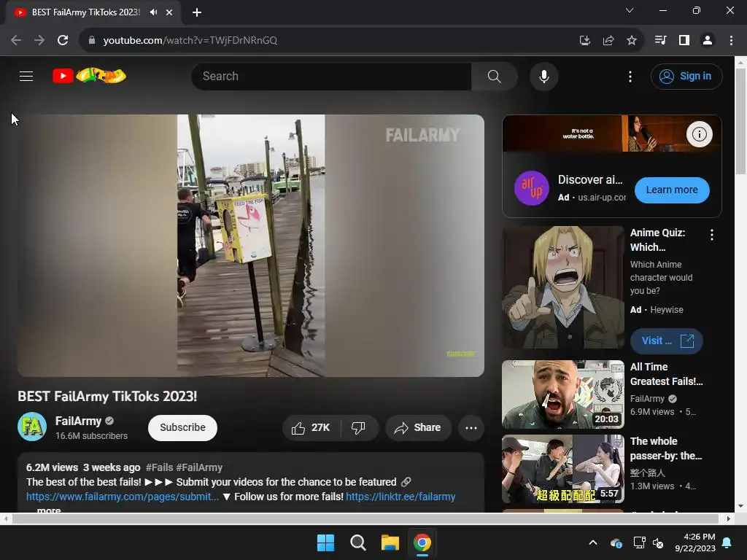Click Chrome icon in taskbar

[x=422, y=542]
